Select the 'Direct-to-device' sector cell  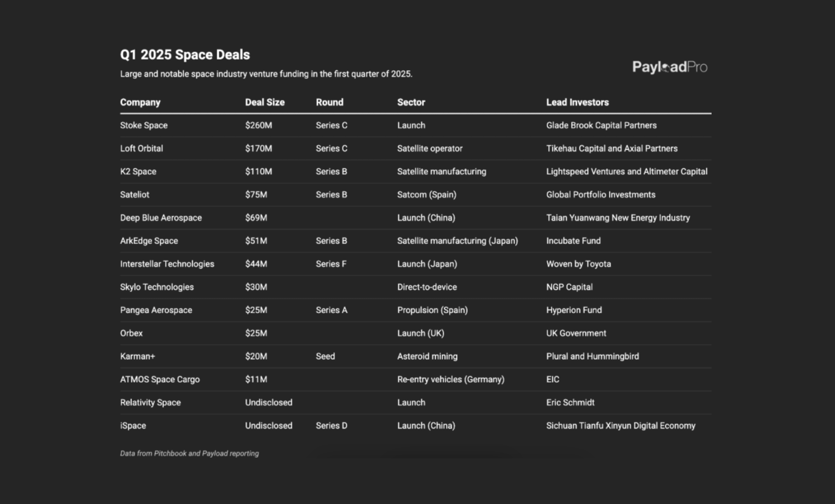point(427,287)
